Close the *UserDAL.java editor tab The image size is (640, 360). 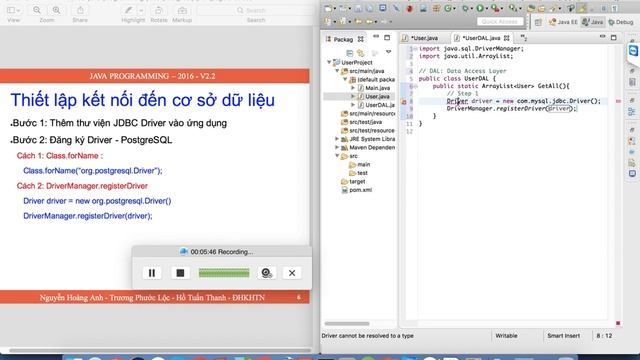(x=507, y=38)
